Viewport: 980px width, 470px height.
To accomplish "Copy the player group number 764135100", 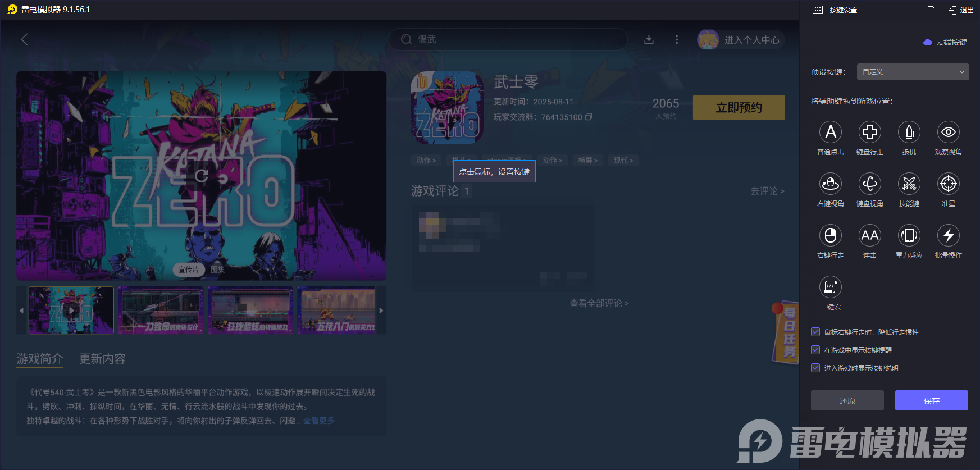I will point(589,117).
